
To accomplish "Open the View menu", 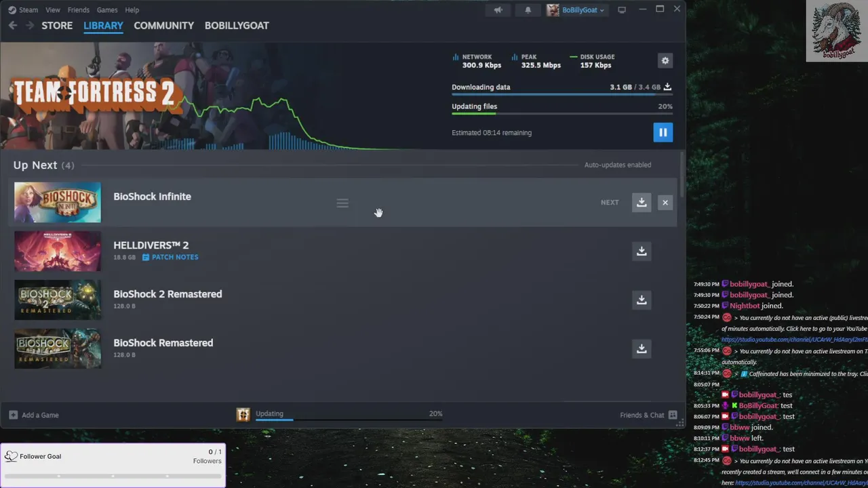I will point(53,10).
